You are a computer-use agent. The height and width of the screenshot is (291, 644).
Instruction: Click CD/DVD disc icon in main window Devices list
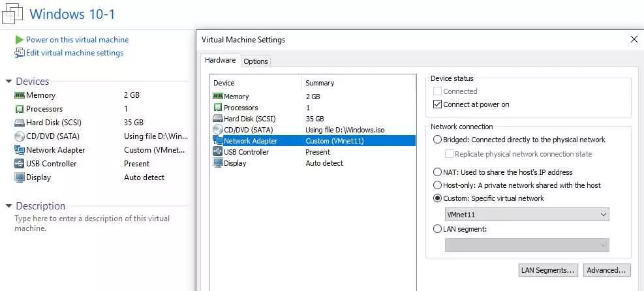point(20,136)
